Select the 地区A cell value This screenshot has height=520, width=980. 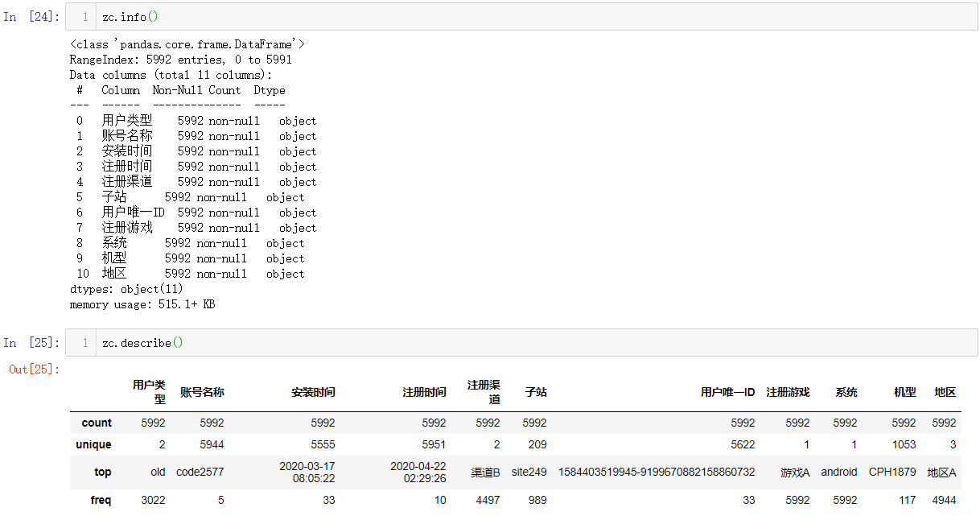[941, 472]
